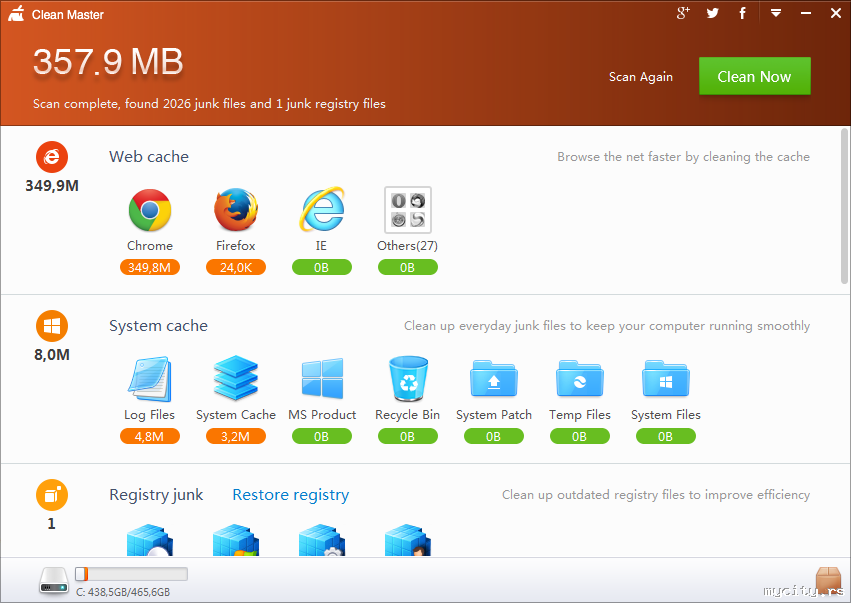
Task: Click the C: 438,5GB/465,6GB disk label
Action: [123, 592]
